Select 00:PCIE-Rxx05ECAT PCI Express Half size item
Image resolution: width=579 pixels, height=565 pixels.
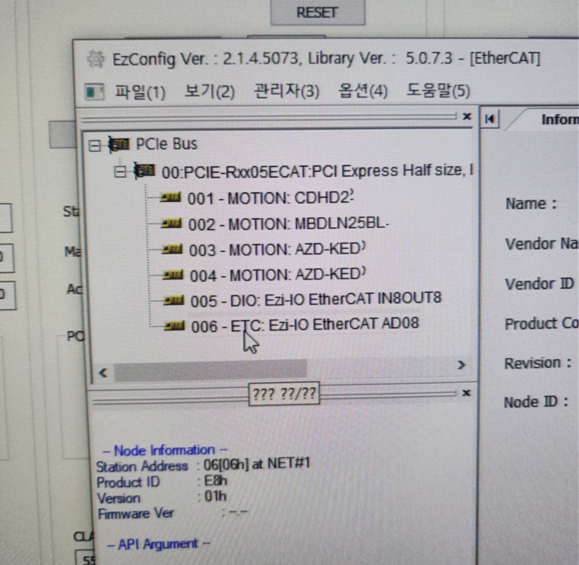click(317, 171)
